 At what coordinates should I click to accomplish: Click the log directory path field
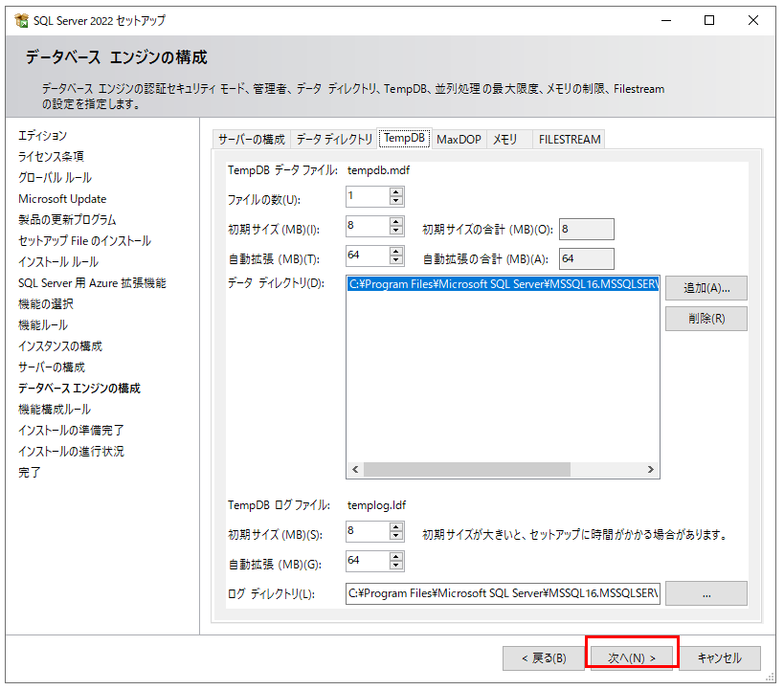click(503, 594)
